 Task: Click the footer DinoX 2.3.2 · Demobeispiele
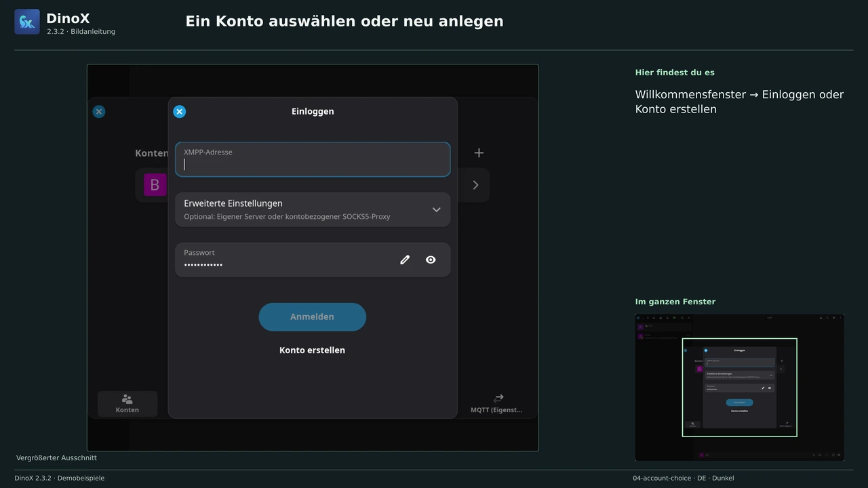(x=60, y=478)
